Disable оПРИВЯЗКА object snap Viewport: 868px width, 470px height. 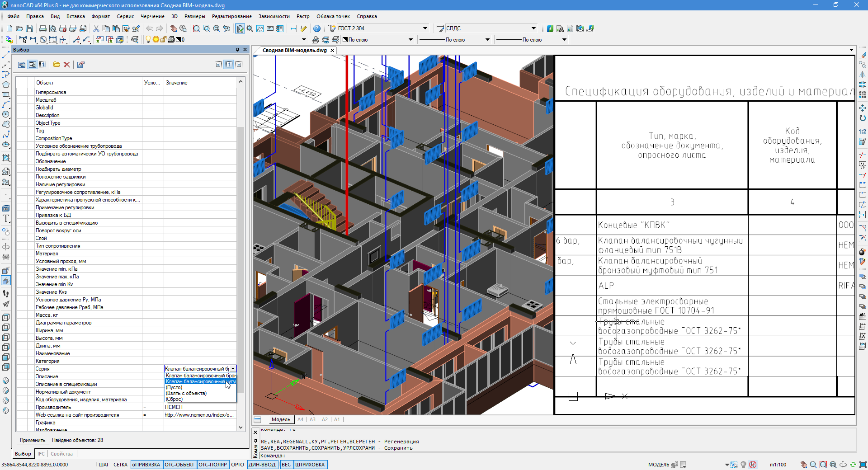click(146, 465)
